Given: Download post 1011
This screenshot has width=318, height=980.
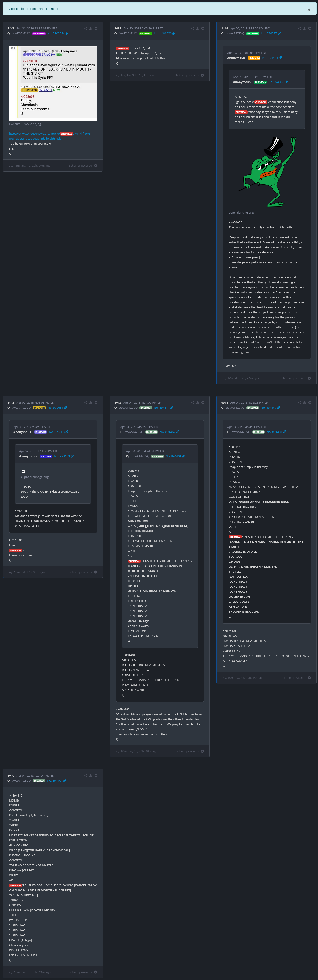Looking at the screenshot, I should click(x=304, y=403).
